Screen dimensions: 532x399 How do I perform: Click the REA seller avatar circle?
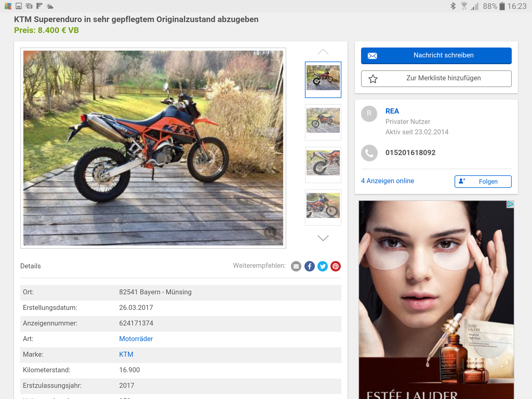369,114
